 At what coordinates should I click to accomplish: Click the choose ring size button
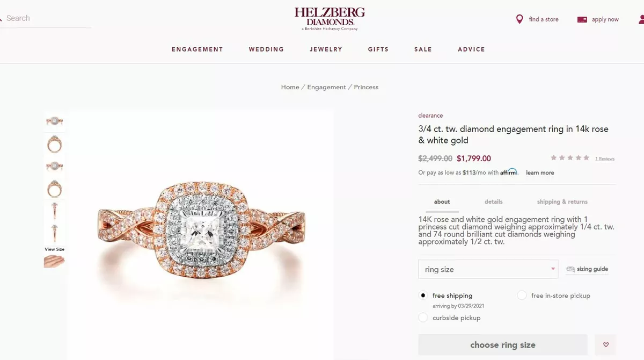[x=503, y=345]
